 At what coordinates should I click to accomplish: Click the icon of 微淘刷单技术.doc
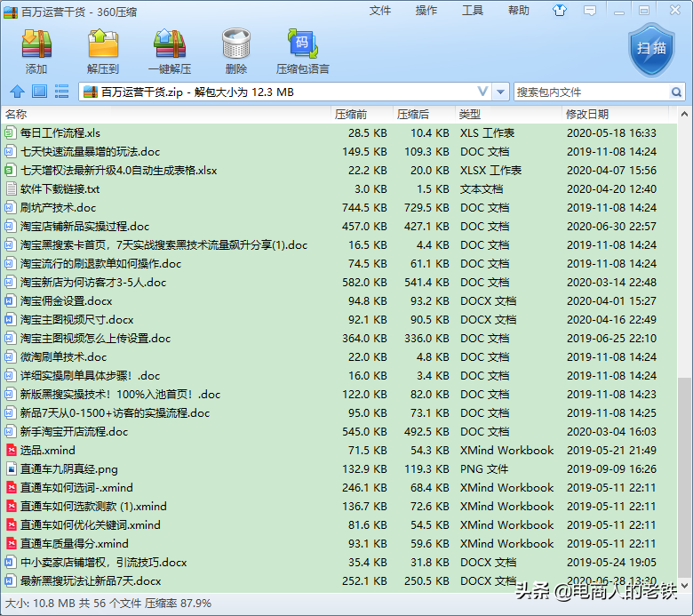click(x=9, y=356)
